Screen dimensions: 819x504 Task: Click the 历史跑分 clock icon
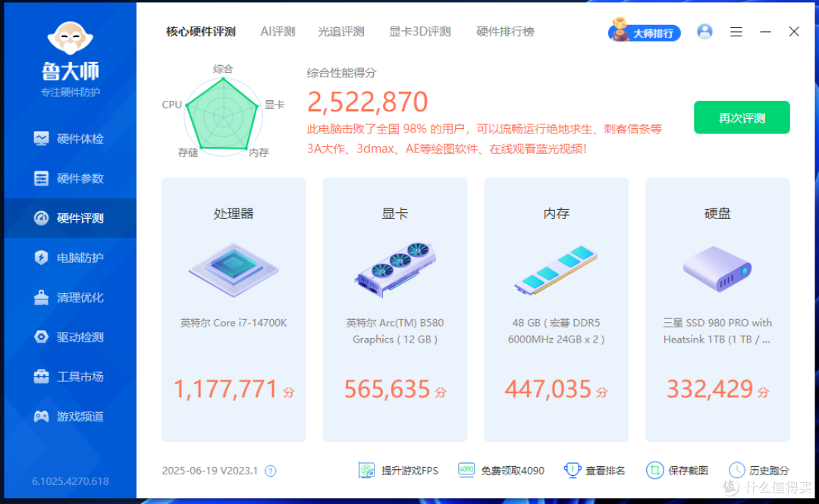click(x=736, y=471)
